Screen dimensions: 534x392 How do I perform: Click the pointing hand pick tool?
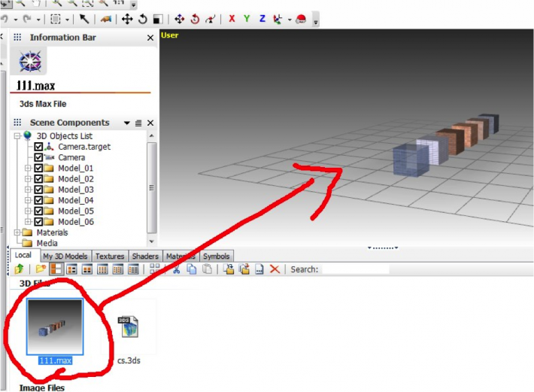(x=106, y=20)
